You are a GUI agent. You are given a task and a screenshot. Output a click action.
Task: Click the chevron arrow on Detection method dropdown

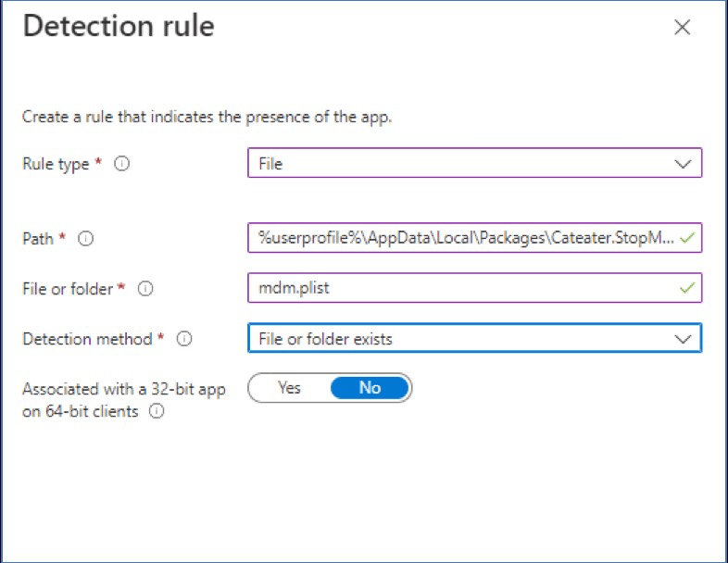click(x=684, y=339)
